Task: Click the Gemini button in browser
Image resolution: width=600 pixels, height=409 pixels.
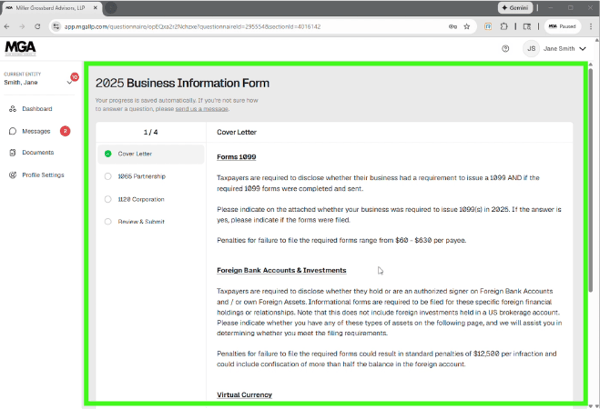Action: click(515, 7)
